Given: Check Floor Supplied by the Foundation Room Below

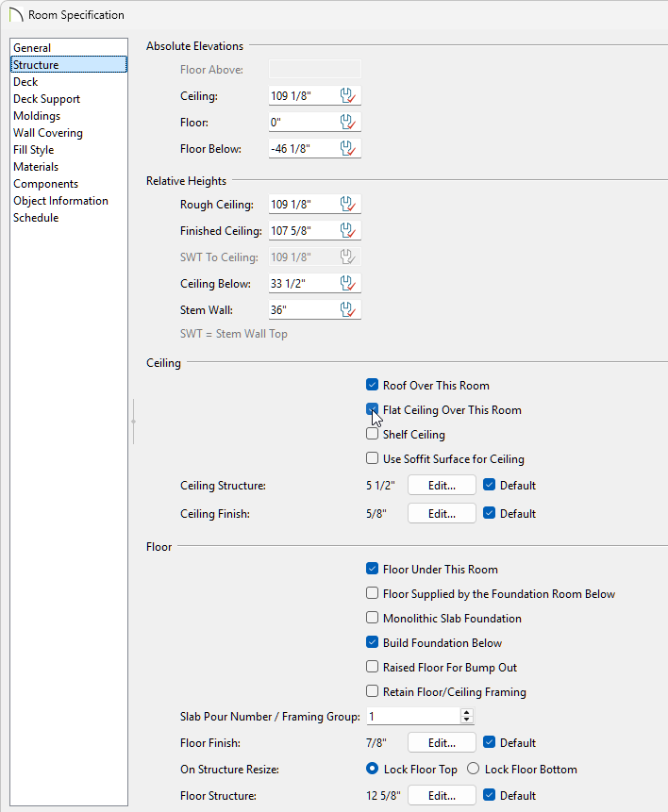Looking at the screenshot, I should tap(372, 593).
